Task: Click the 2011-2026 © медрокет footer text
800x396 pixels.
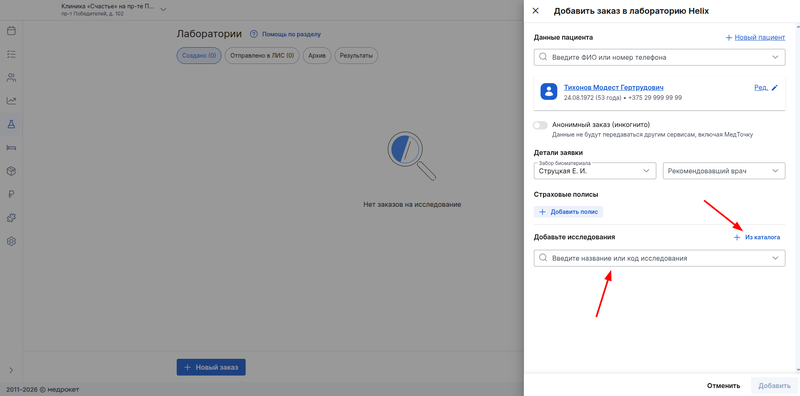Action: (x=42, y=389)
